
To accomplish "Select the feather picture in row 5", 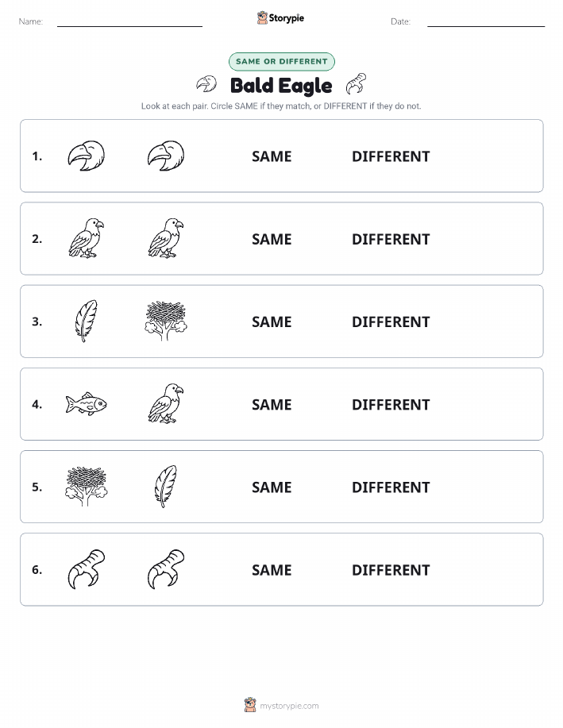I will [166, 486].
